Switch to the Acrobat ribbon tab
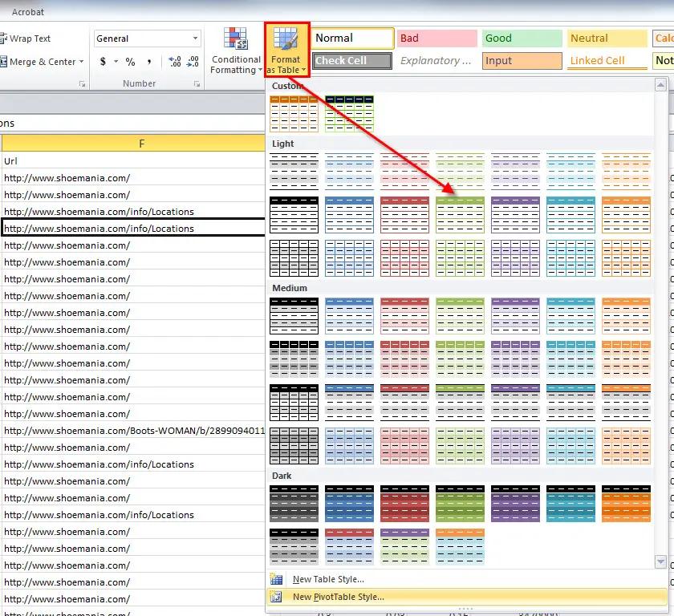The width and height of the screenshot is (674, 616). tap(27, 11)
